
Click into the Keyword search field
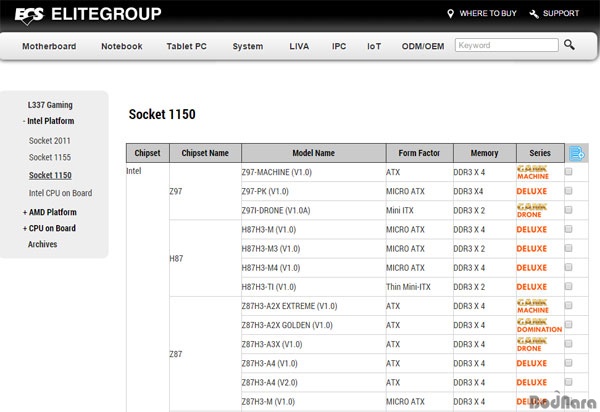507,45
